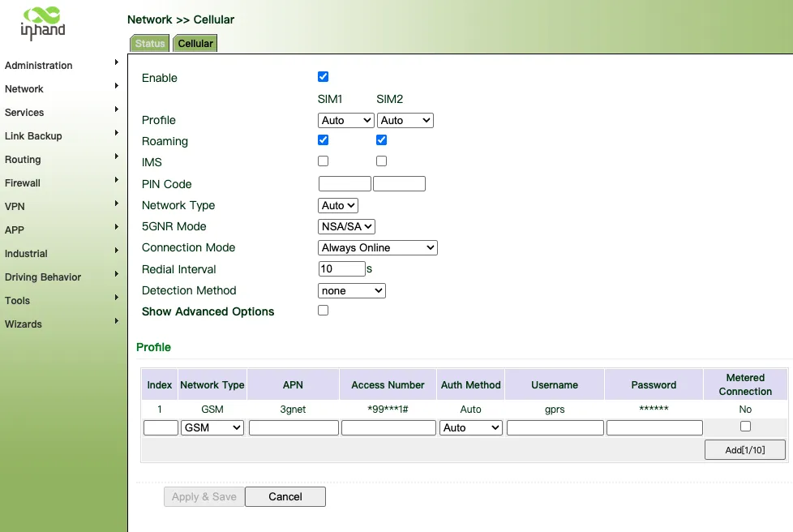Open the Wizards sidebar menu
793x532 pixels.
(24, 324)
